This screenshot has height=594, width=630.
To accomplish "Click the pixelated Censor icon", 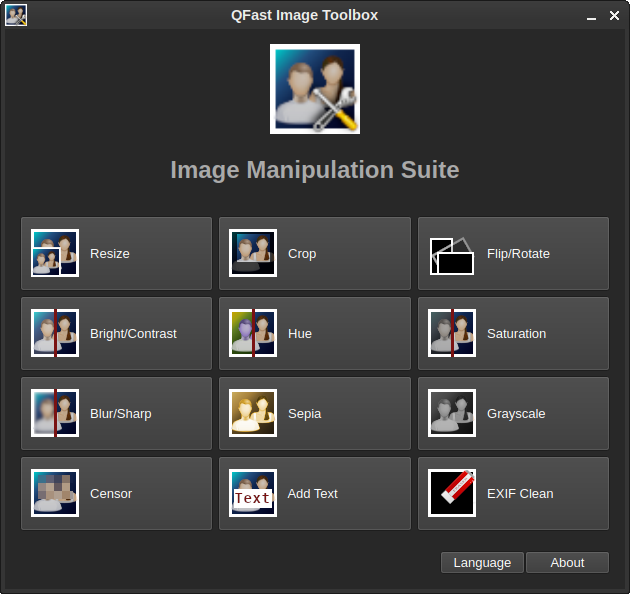I will [55, 494].
